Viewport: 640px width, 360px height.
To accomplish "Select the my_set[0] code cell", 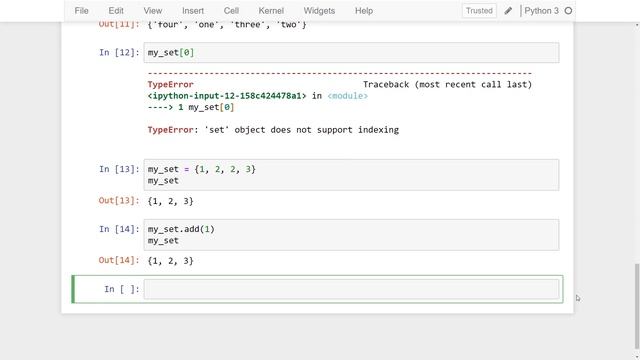I will click(351, 53).
